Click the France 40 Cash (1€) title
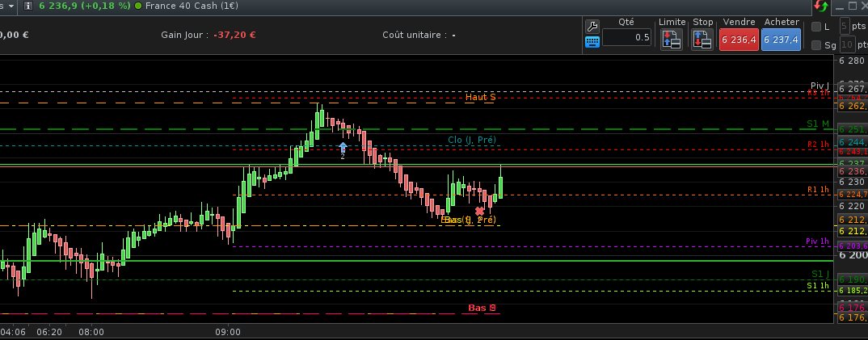The width and height of the screenshot is (868, 340). (x=194, y=6)
